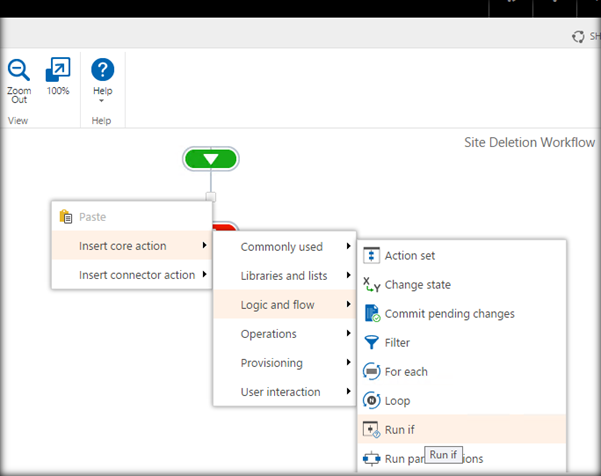Screen dimensions: 601x476
Task: Open the Help question mark icon
Action: (x=102, y=70)
